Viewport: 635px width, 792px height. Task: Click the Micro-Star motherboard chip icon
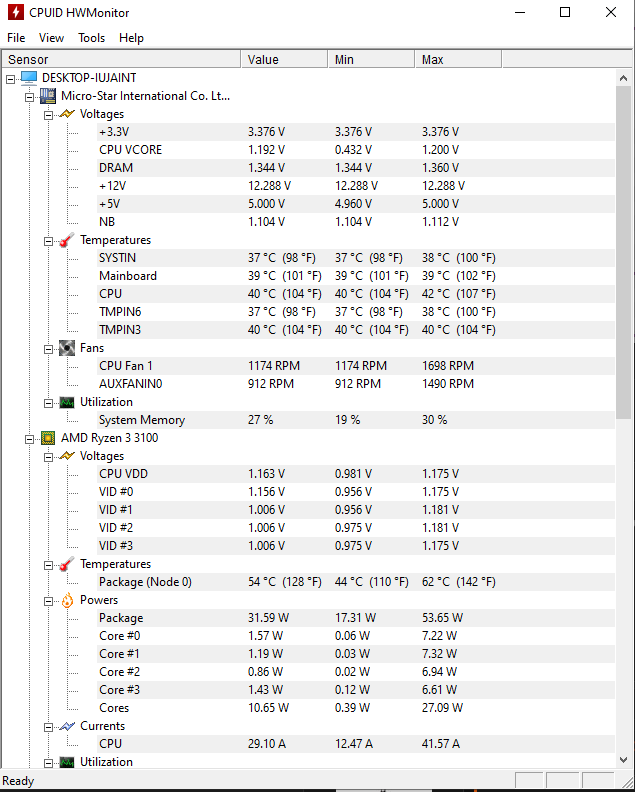click(x=48, y=96)
